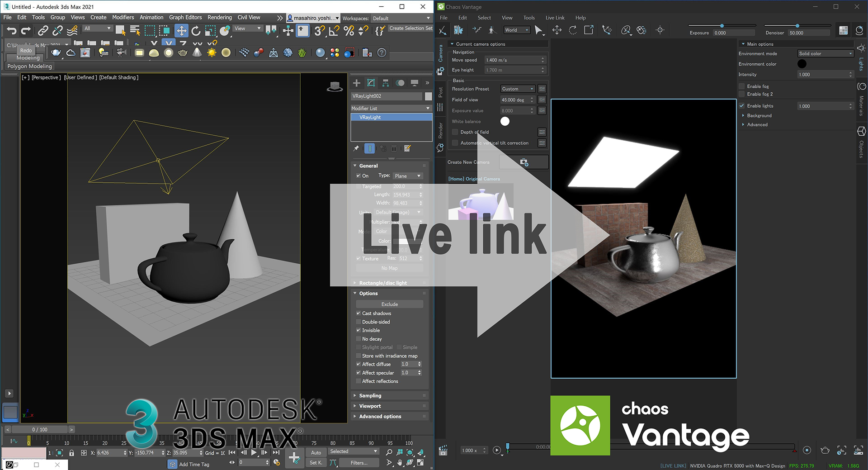Toggle the Angle Snap icon
The width and height of the screenshot is (868, 470).
click(334, 31)
